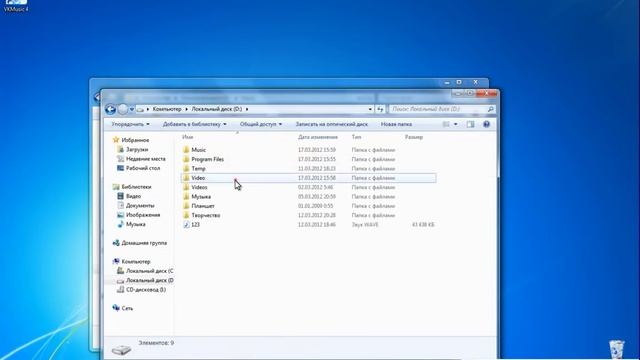Click the drive icon in the details pane
This screenshot has width=640, height=360.
[x=121, y=349]
